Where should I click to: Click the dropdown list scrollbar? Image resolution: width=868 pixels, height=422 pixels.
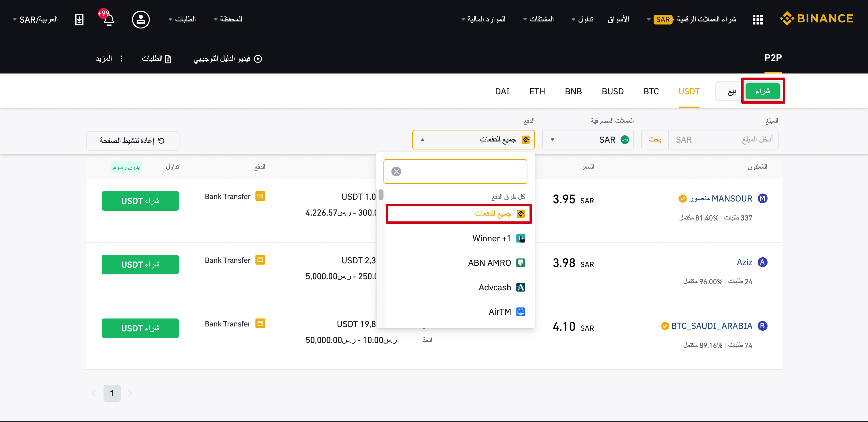coord(381,195)
